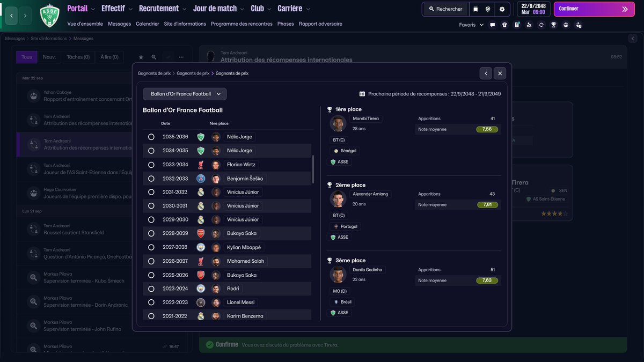Click the inbox search magnifier icon
The image size is (644, 362).
[x=154, y=57]
